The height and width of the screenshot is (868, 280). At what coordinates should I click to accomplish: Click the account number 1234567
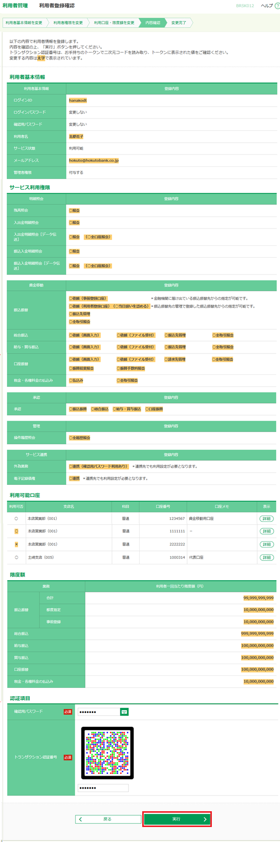tap(177, 518)
